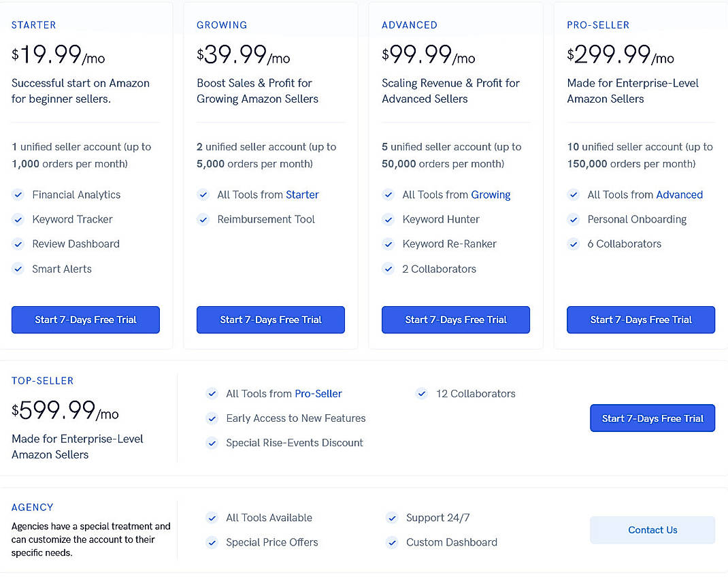
Task: Click the checkmark icon beside Keyword Re-Ranker
Action: (x=388, y=244)
